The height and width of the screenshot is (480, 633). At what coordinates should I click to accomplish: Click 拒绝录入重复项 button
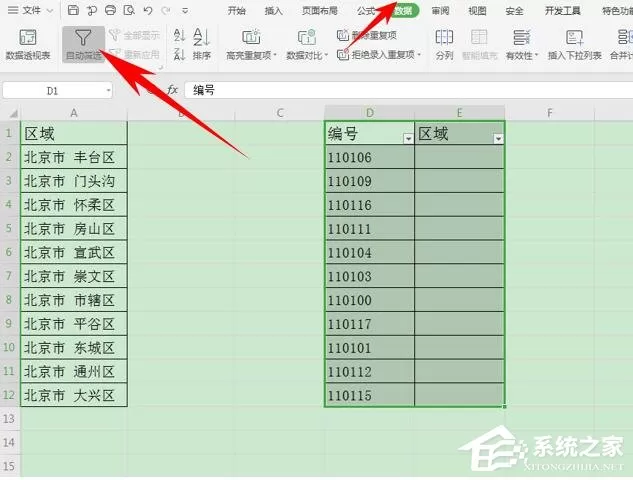tap(378, 54)
